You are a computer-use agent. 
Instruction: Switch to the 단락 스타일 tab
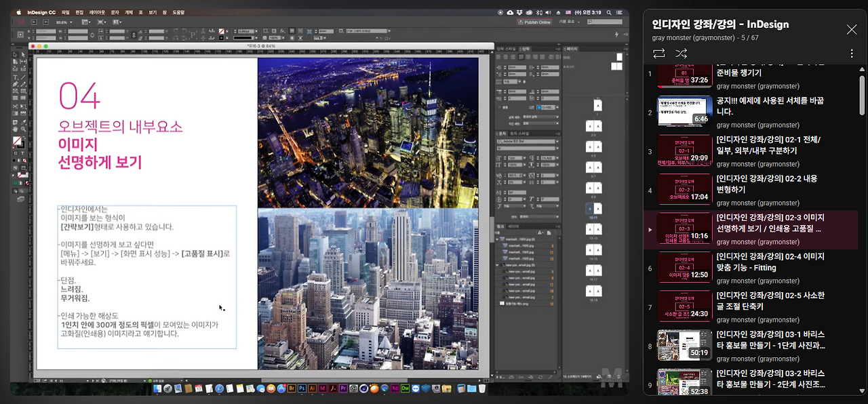(x=507, y=49)
